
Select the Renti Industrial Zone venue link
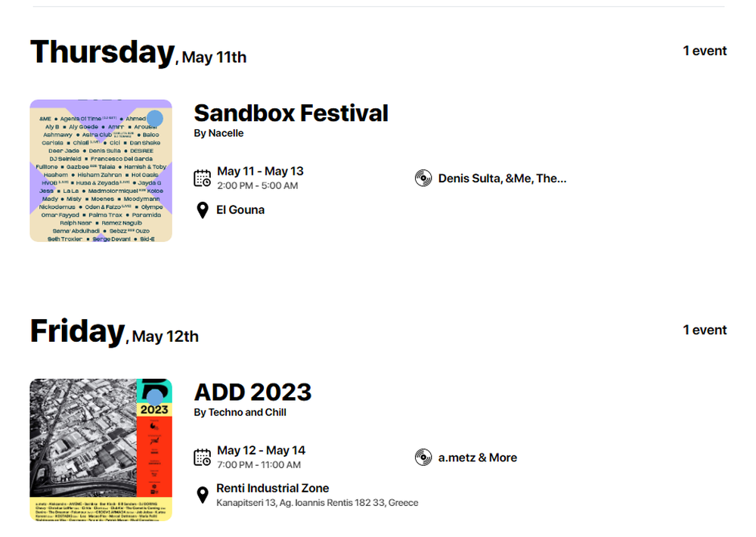click(x=272, y=489)
